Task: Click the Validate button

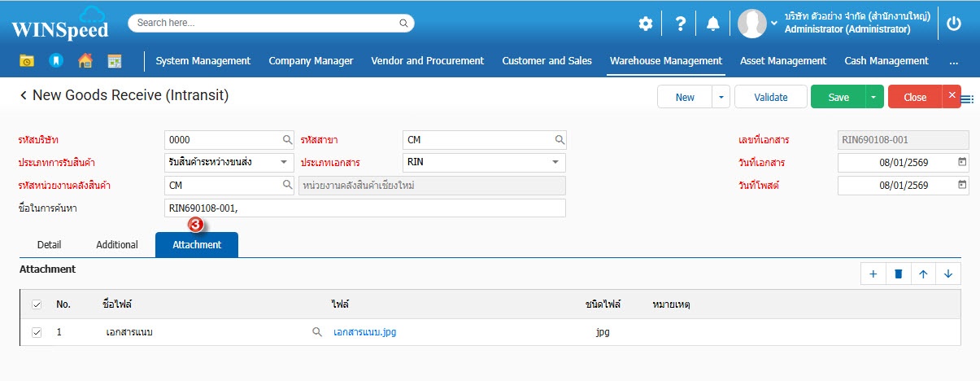Action: 770,97
